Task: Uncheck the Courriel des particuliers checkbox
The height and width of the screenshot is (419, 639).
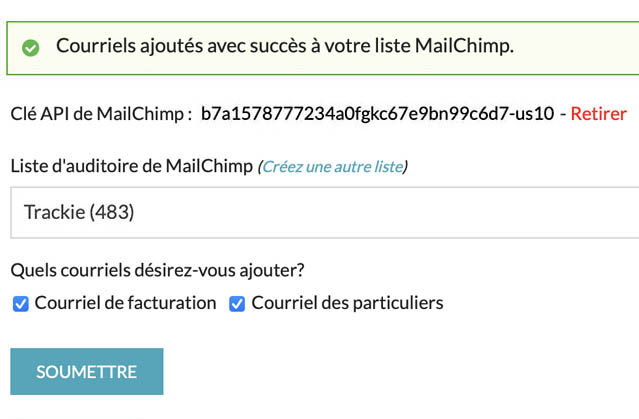Action: [237, 304]
